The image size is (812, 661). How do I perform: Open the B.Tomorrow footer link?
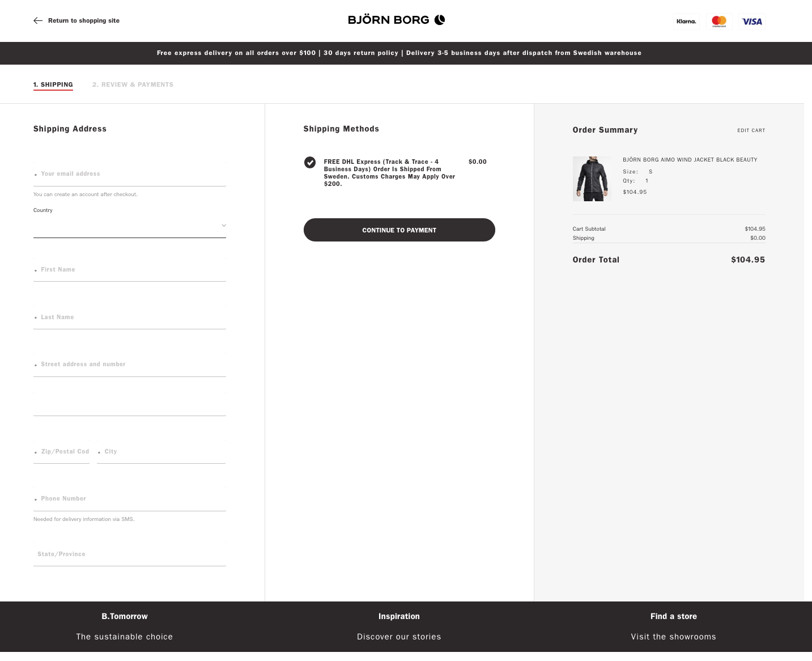[125, 616]
